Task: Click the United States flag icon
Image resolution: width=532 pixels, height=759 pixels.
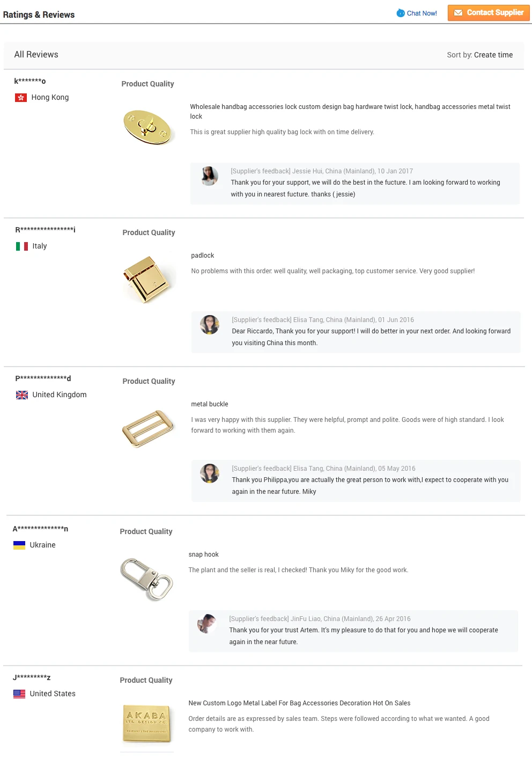Action: (x=19, y=694)
